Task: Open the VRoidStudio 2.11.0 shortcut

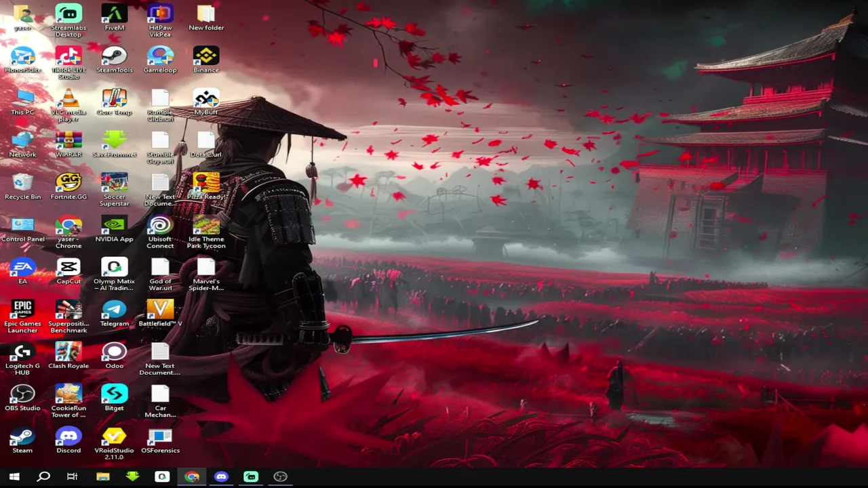Action: click(115, 444)
